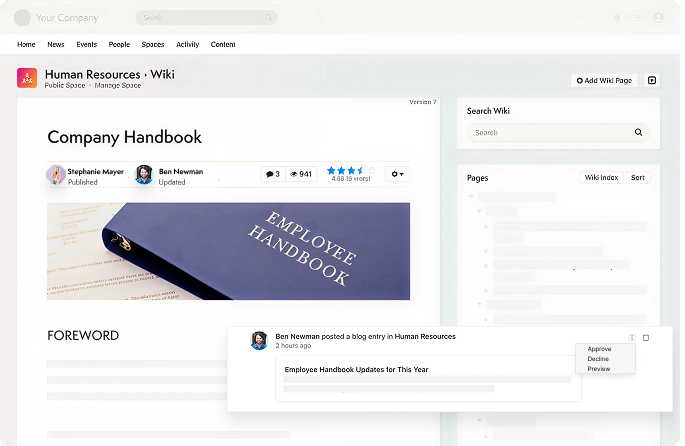Viewport: 685px width, 446px height.
Task: Click the Public Space label
Action: tap(65, 86)
